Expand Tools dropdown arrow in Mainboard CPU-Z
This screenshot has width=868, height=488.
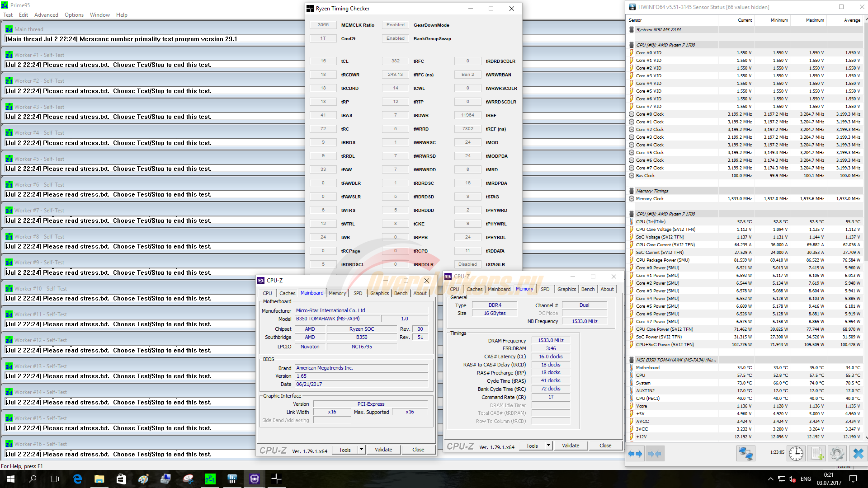(x=361, y=450)
